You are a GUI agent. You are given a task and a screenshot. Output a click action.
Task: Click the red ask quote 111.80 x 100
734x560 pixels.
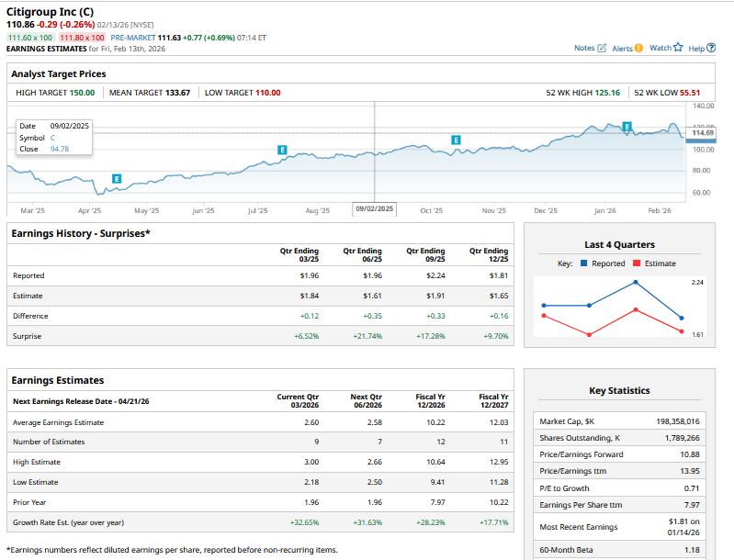click(x=82, y=37)
